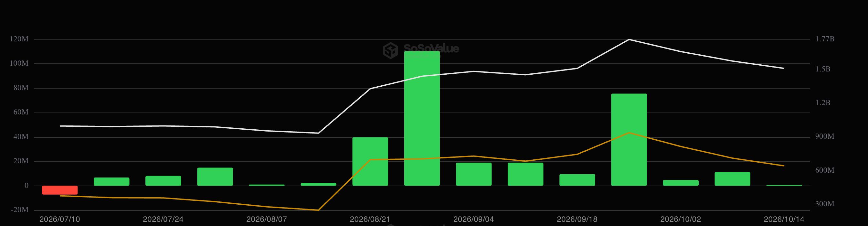Click the green bar above the 2026/07/24 label
The image size is (868, 226).
pos(163,181)
